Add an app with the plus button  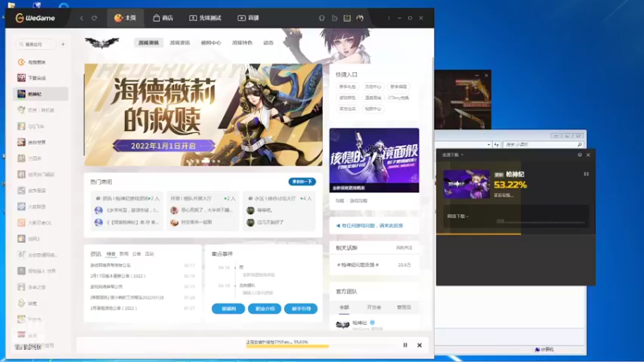pos(63,44)
